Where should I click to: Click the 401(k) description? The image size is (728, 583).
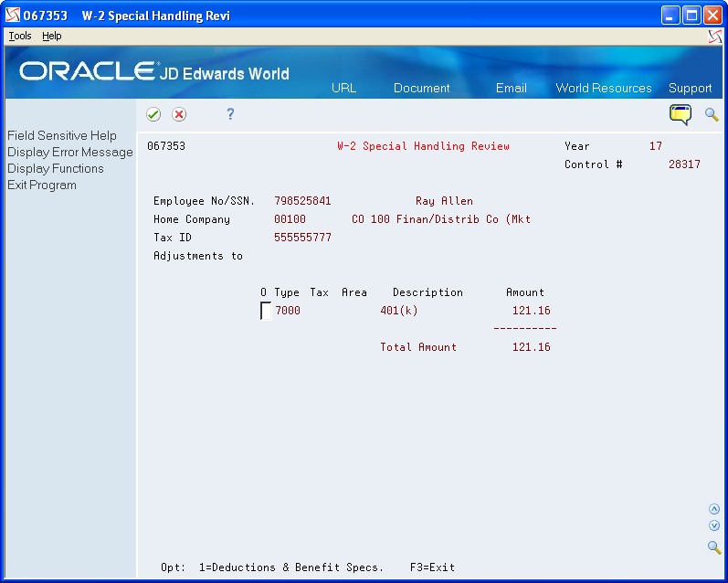pos(399,311)
